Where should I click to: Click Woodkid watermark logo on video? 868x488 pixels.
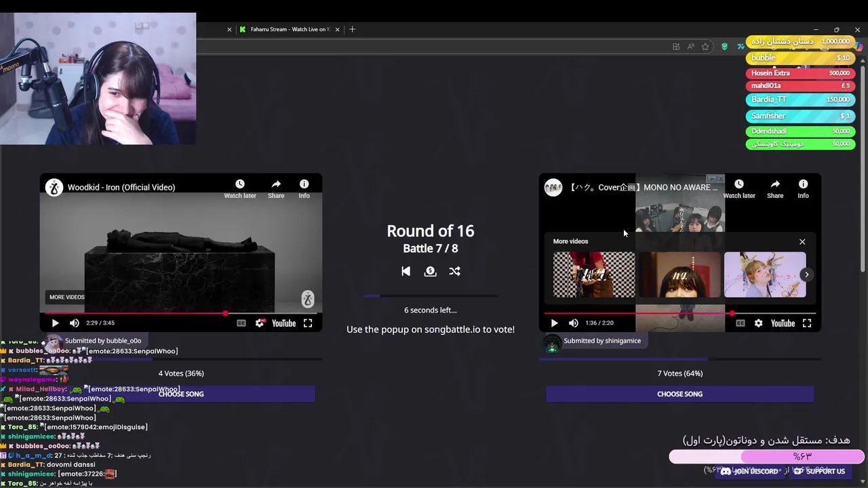(x=307, y=299)
